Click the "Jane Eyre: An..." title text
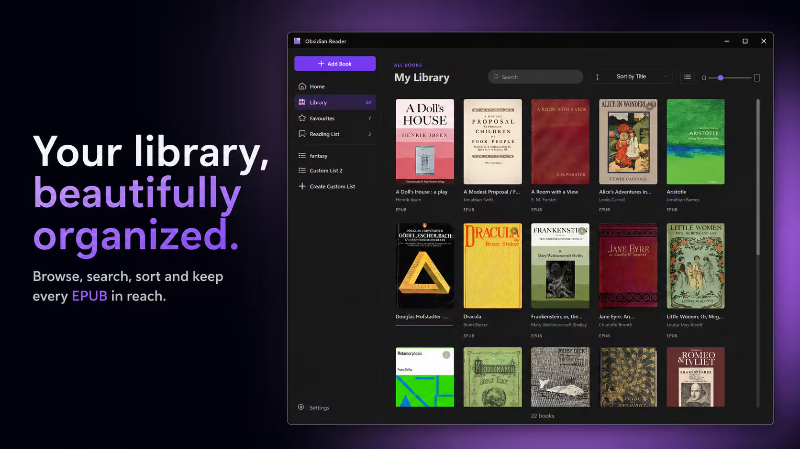Viewport: 800px width, 449px height. pyautogui.click(x=616, y=317)
